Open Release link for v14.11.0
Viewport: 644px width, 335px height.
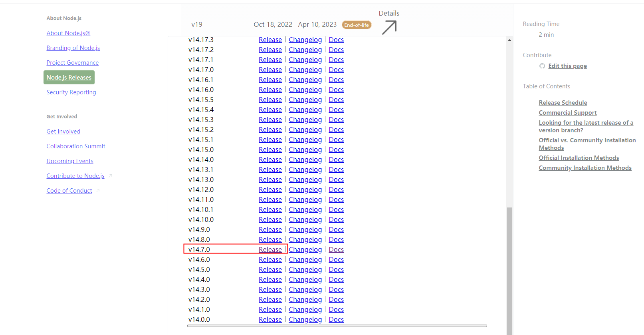point(270,199)
